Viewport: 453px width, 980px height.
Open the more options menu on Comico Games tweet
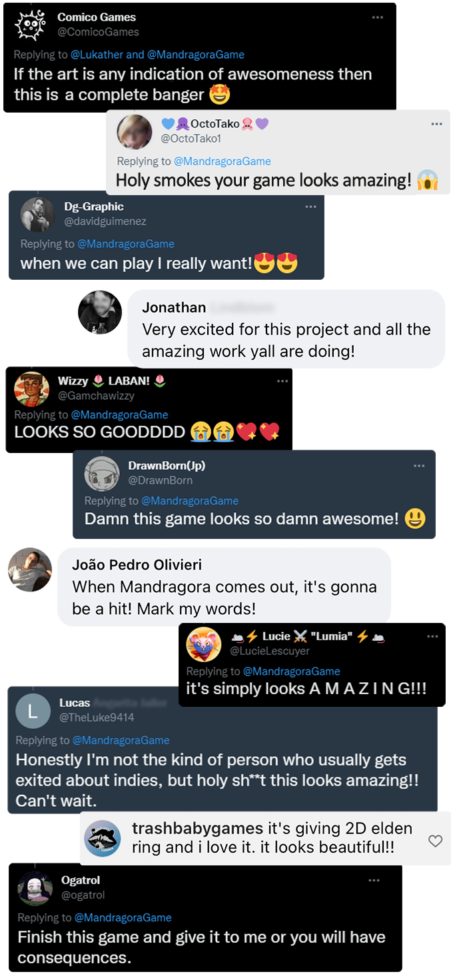[x=378, y=17]
